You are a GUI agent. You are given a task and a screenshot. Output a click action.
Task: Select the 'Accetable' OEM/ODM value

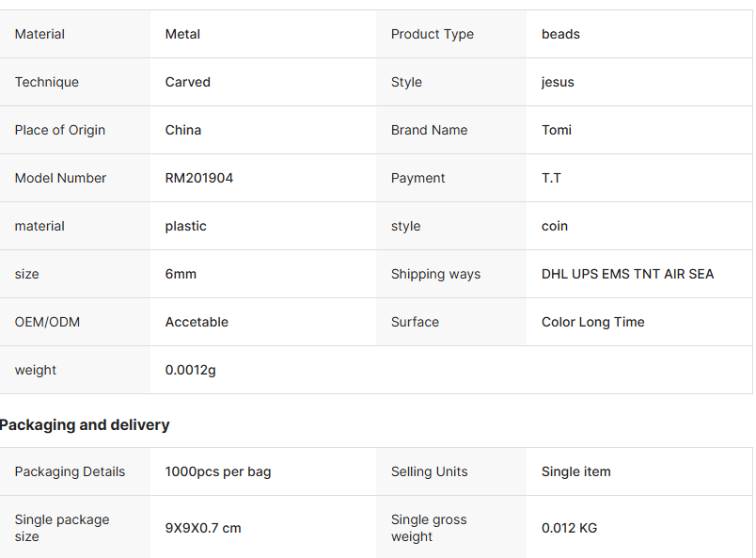click(x=197, y=322)
